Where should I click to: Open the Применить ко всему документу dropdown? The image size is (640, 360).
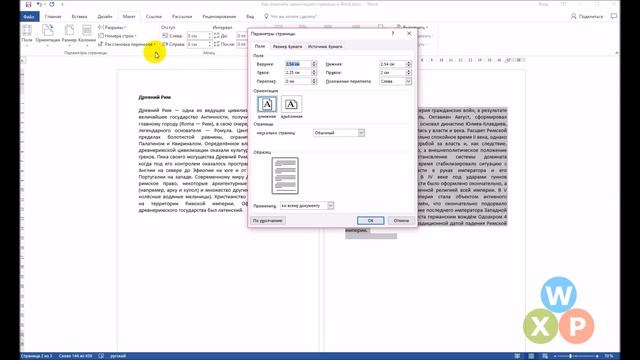[x=307, y=206]
